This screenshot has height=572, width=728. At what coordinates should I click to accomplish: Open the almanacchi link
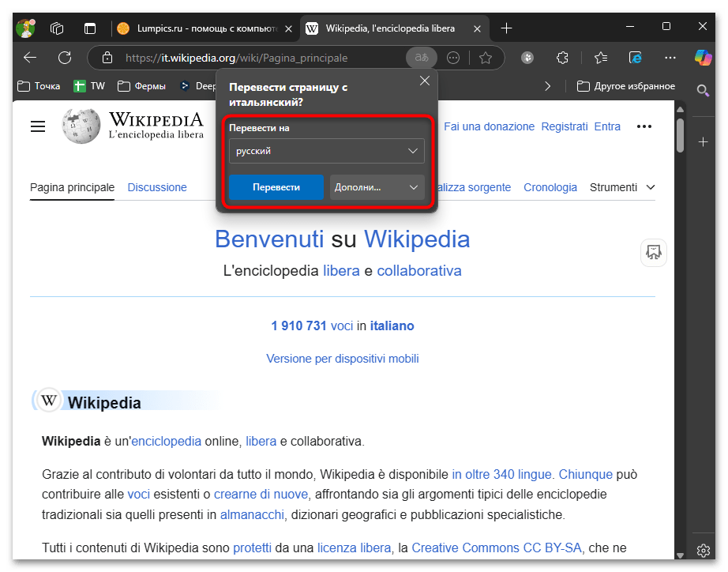tap(252, 515)
